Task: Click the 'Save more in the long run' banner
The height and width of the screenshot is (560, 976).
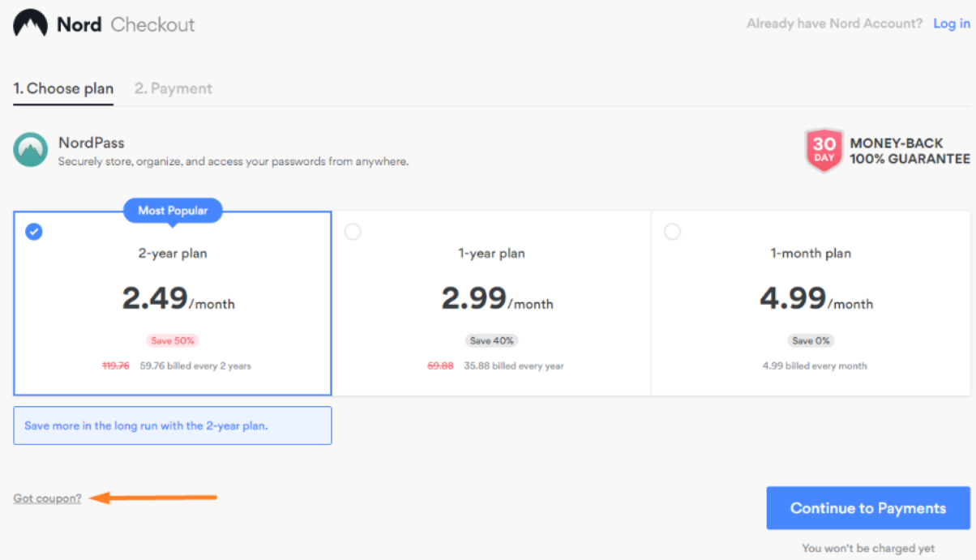Action: coord(173,425)
